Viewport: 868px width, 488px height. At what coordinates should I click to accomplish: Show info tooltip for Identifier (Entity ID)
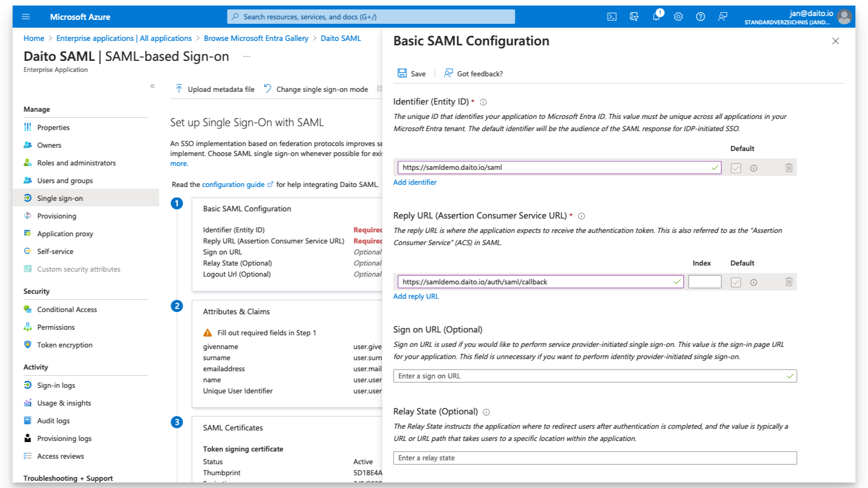click(x=483, y=102)
